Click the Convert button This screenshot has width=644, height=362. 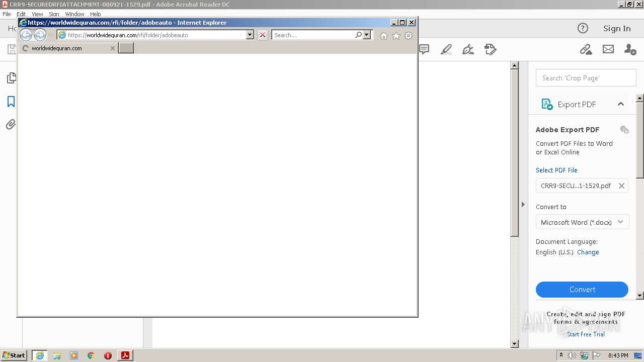pos(582,290)
